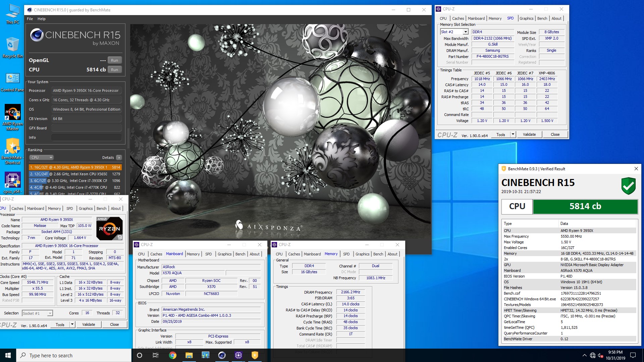Open Task View on taskbar
The width and height of the screenshot is (644, 362).
(156, 355)
